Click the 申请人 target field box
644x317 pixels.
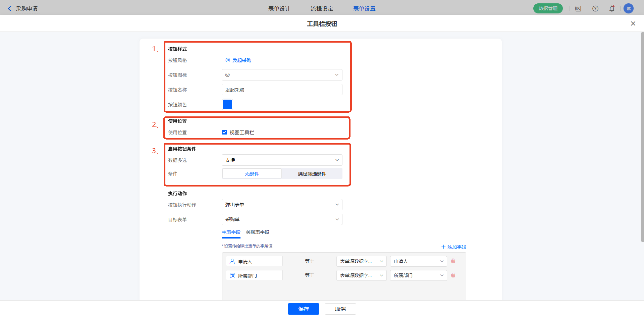coord(254,261)
